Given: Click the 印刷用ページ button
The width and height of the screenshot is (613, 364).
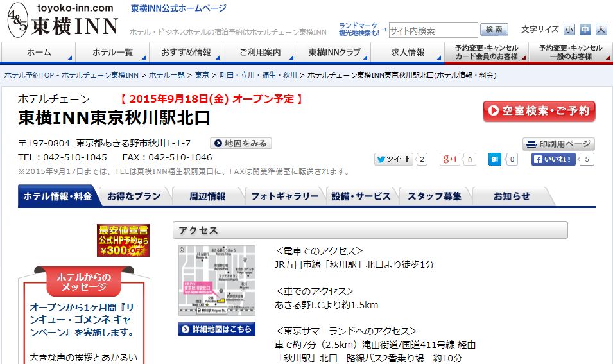Looking at the screenshot, I should pyautogui.click(x=558, y=144).
